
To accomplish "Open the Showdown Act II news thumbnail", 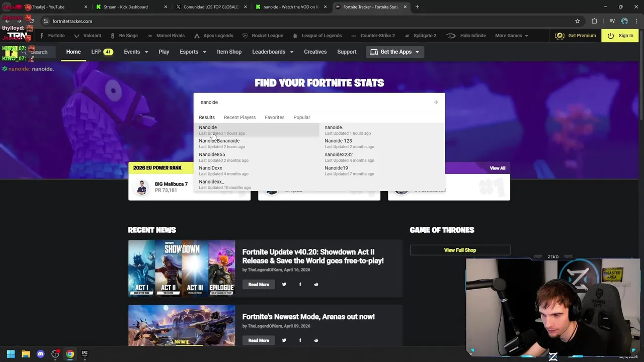I will point(182,268).
